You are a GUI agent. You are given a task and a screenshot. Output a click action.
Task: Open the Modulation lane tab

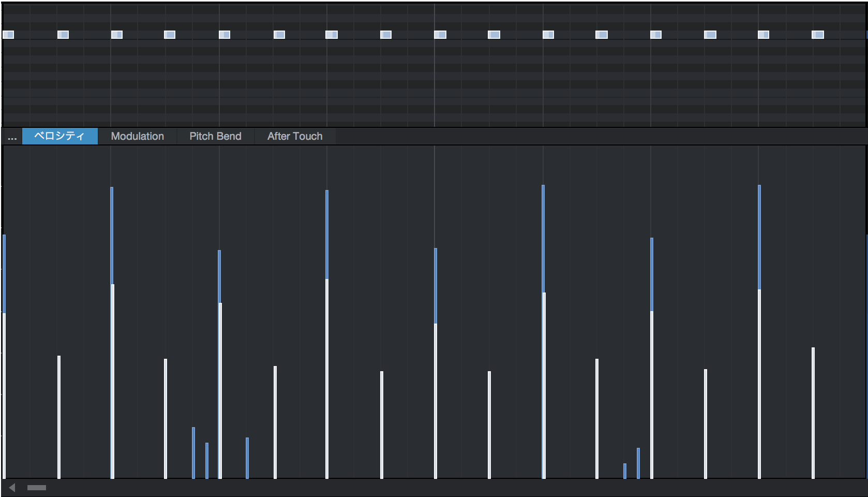(138, 136)
